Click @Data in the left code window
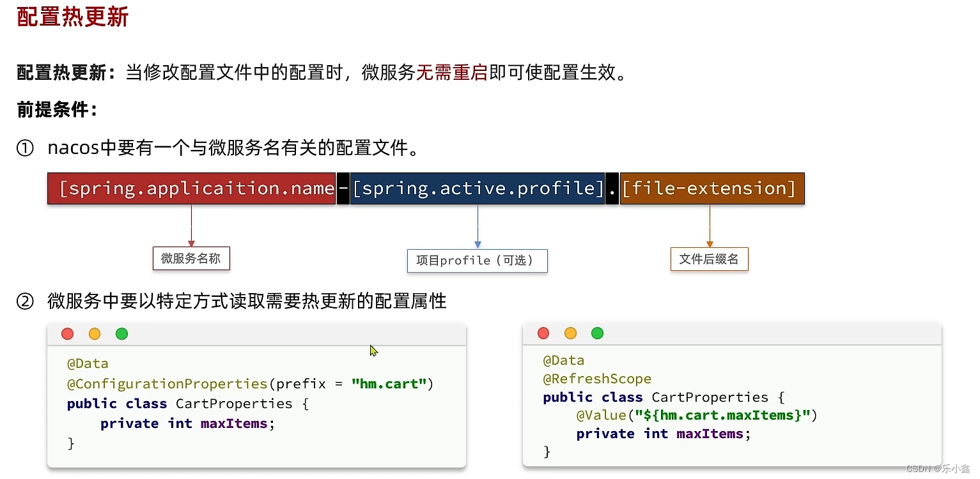 point(88,364)
